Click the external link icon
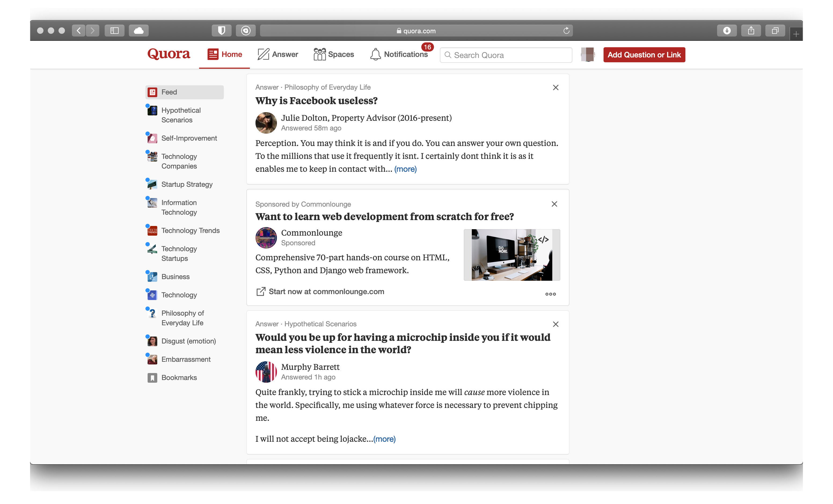This screenshot has height=504, width=833. click(x=261, y=291)
